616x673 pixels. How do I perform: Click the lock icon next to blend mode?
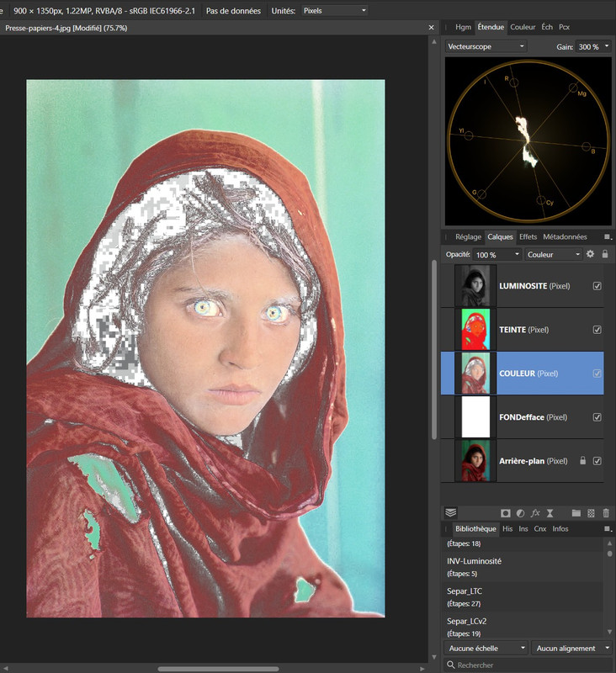coord(605,254)
